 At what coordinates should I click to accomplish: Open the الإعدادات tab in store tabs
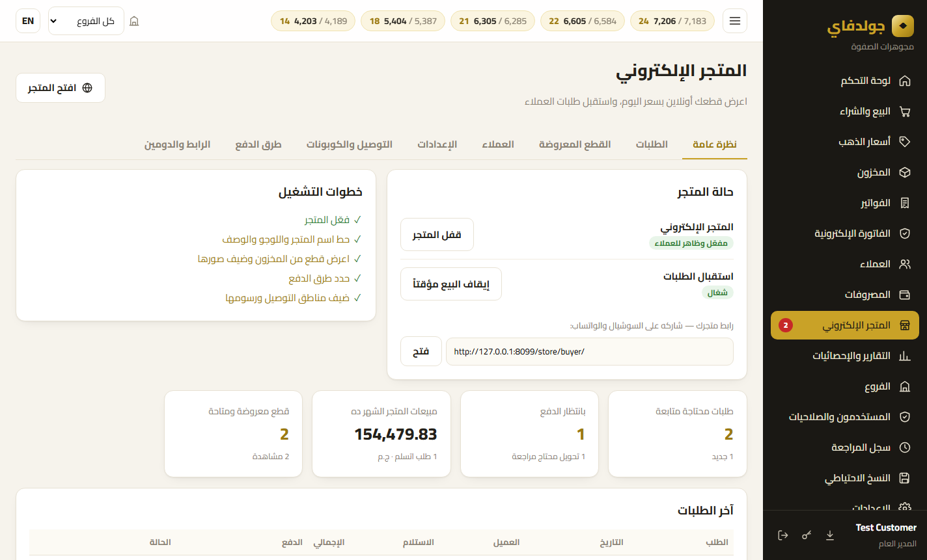click(x=437, y=144)
